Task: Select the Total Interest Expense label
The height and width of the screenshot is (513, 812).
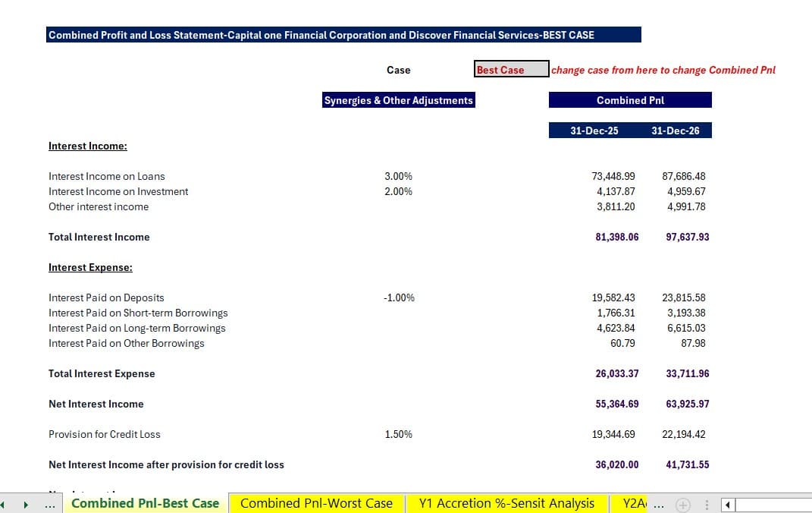Action: pyautogui.click(x=102, y=373)
